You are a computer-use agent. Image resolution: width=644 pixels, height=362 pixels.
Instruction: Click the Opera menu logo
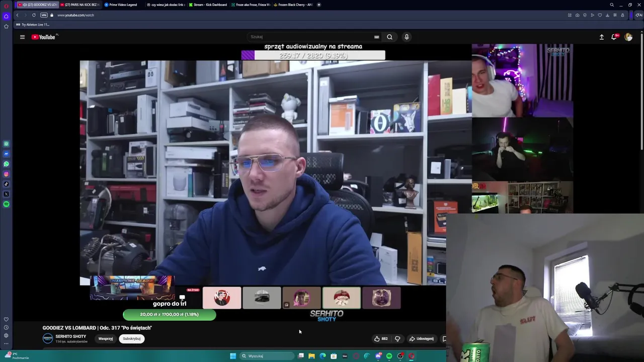(x=6, y=5)
